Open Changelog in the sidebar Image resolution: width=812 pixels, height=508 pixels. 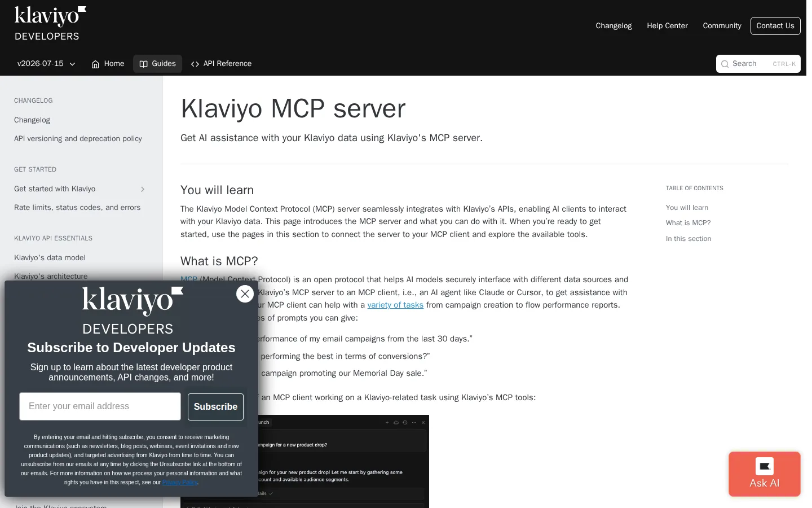32,120
